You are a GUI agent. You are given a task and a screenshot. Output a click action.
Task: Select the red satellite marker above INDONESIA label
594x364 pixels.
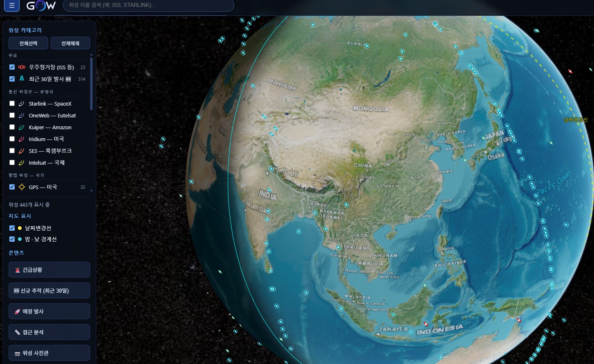(x=426, y=324)
